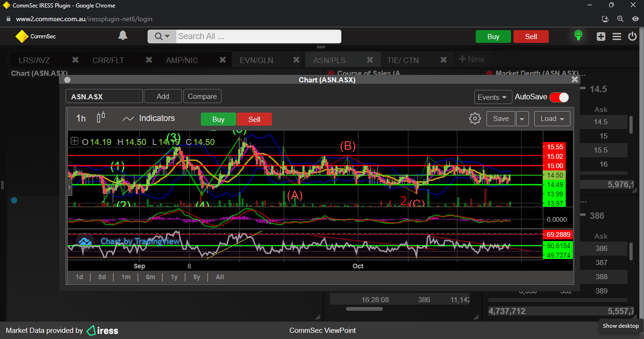Click the add widget plus icon

pos(601,36)
